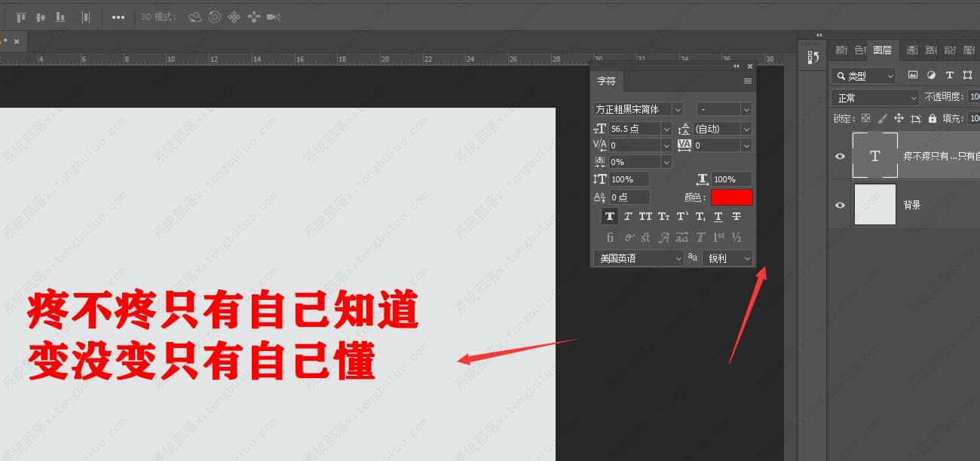Toggle visibility of the 疼不疼 text layer
980x461 pixels.
(840, 156)
